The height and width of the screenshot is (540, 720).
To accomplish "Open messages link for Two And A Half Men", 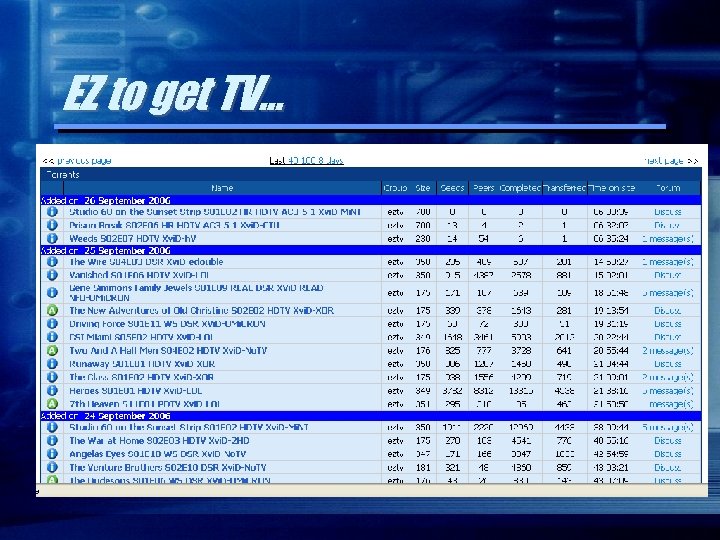I will click(x=668, y=351).
